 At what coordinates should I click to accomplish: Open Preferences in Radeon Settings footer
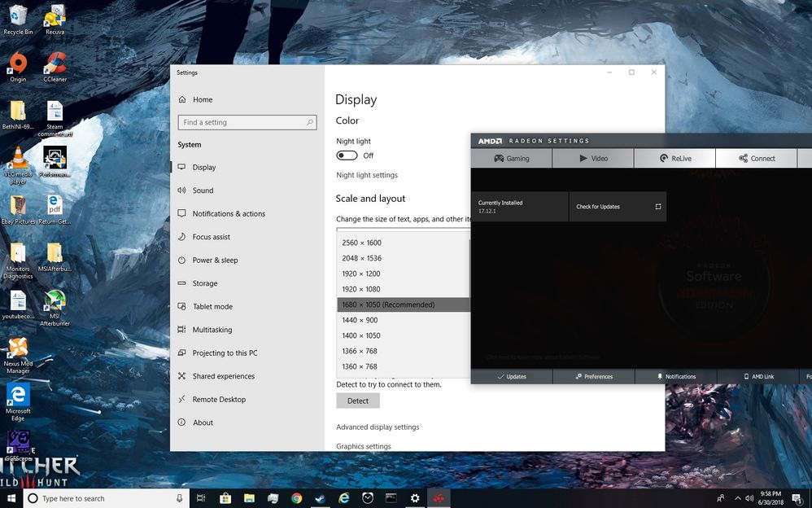point(594,376)
